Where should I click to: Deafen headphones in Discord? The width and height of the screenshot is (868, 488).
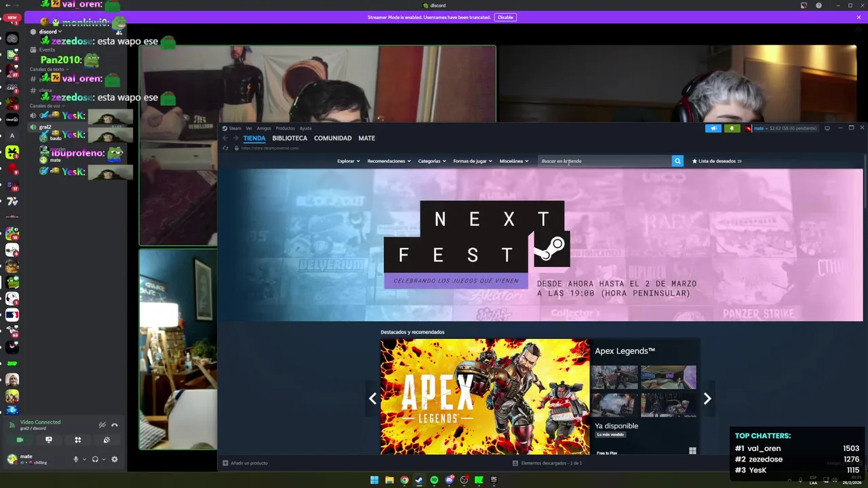click(x=95, y=459)
